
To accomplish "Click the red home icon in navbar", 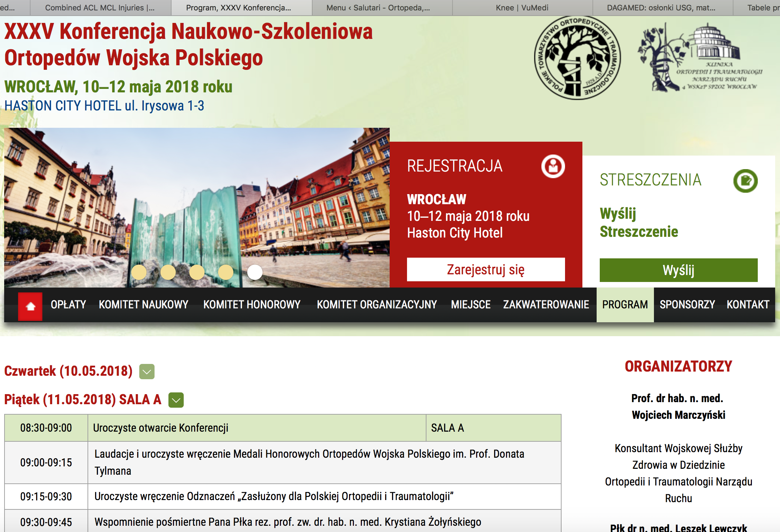I will coord(30,306).
